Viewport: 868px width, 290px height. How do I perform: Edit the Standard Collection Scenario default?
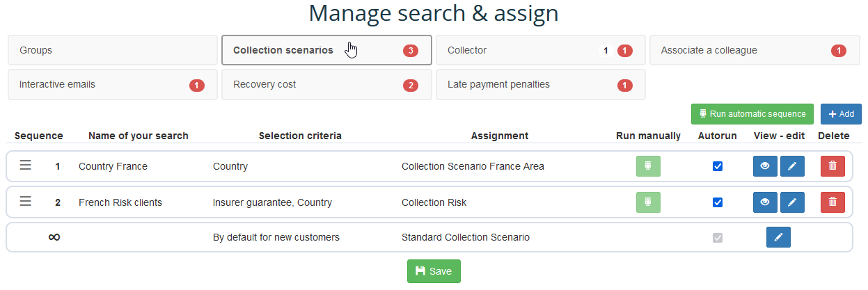(778, 237)
